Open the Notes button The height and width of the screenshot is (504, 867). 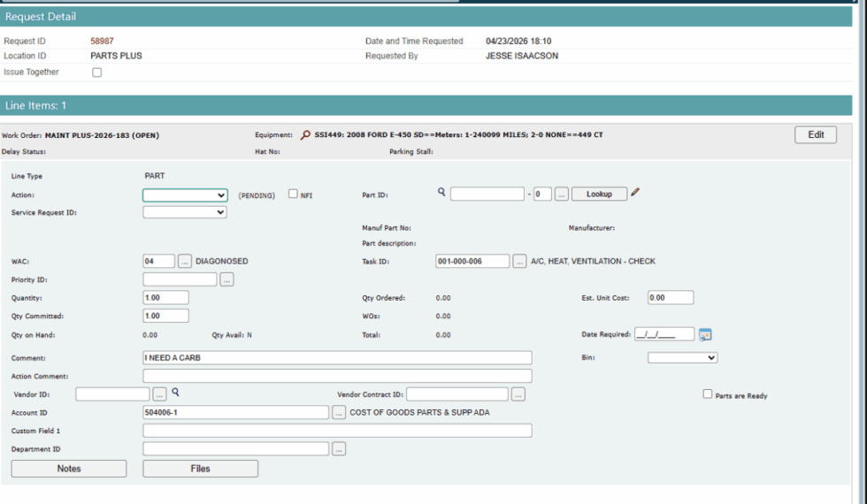(69, 469)
